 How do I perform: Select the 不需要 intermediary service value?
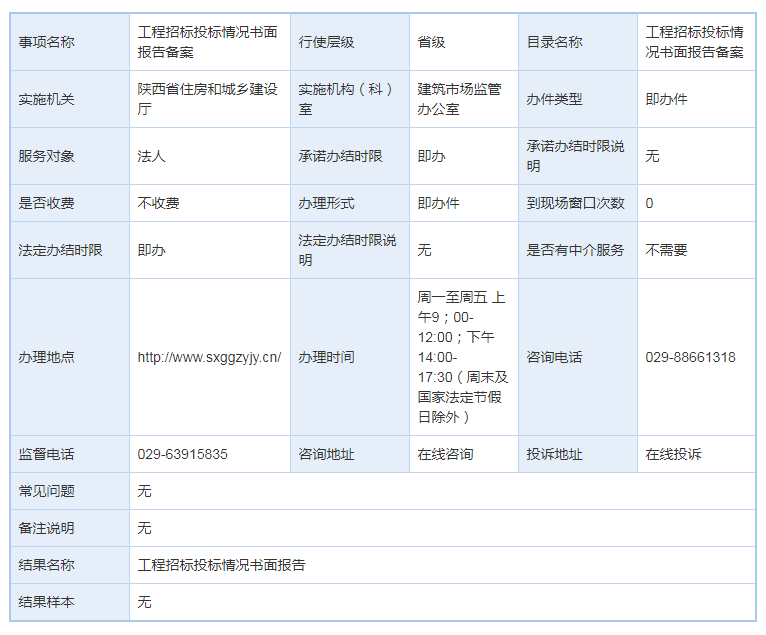[x=666, y=250]
